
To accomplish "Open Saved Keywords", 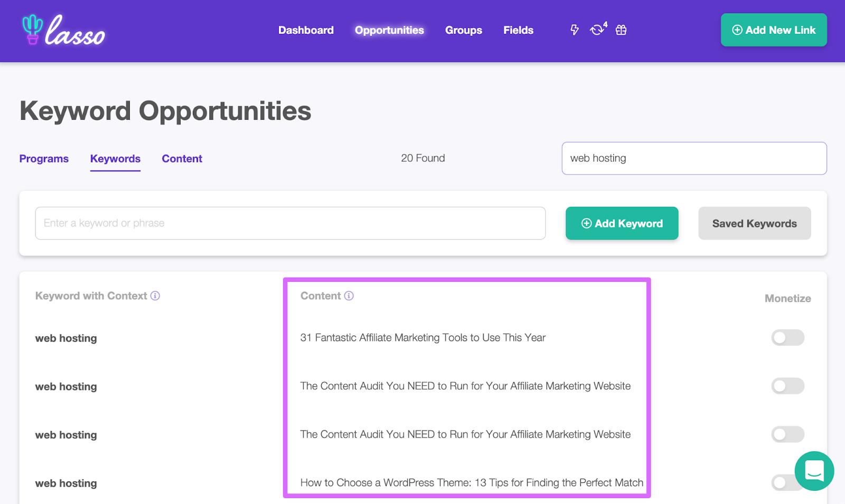I will click(754, 223).
